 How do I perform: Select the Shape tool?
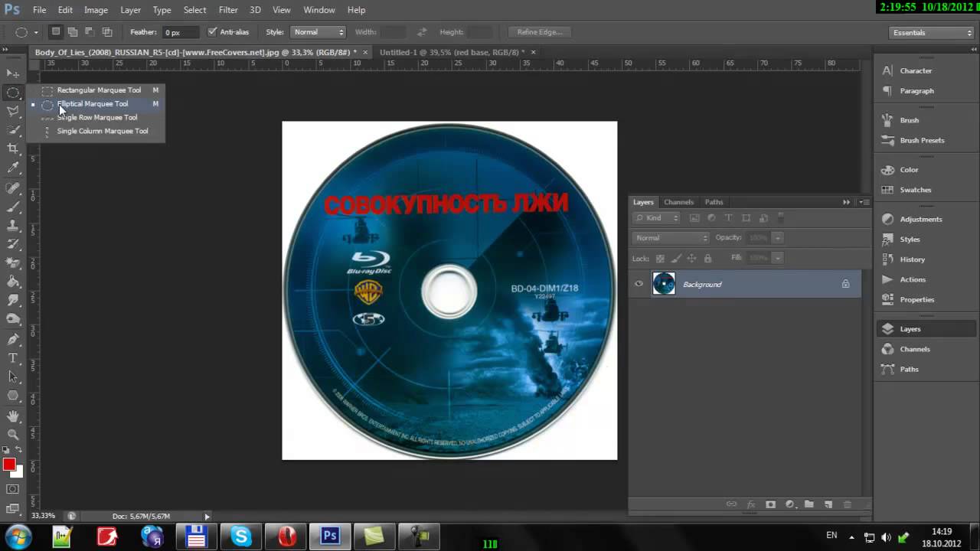tap(13, 396)
